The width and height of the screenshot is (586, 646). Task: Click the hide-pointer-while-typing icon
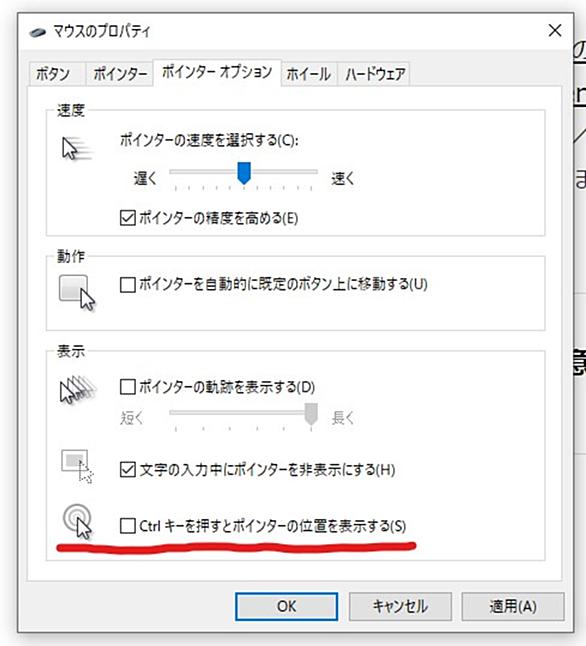tap(77, 466)
